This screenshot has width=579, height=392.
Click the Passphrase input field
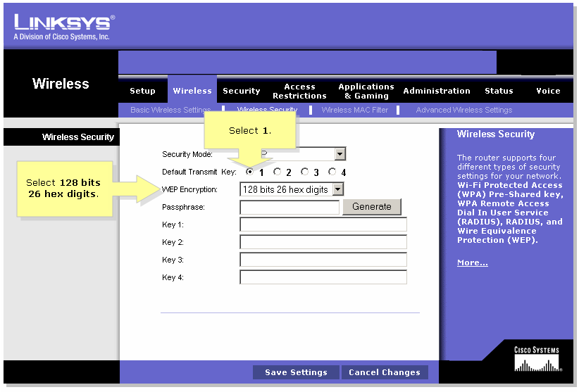(x=289, y=207)
